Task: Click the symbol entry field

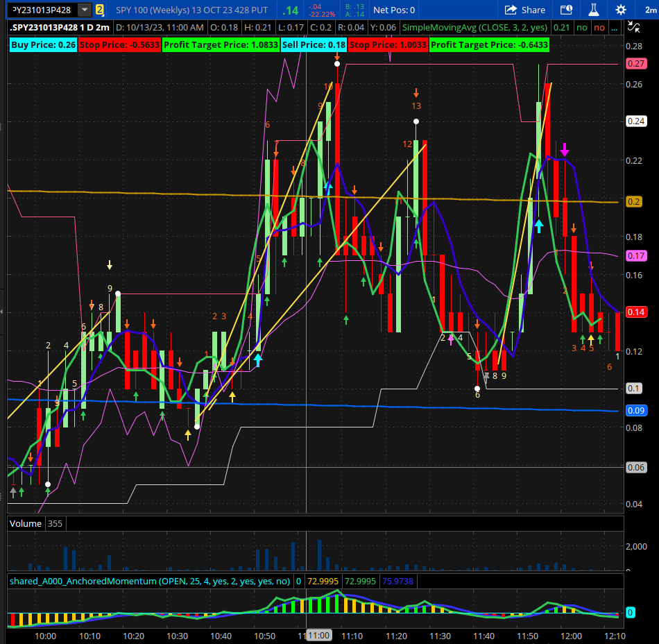Action: 43,10
